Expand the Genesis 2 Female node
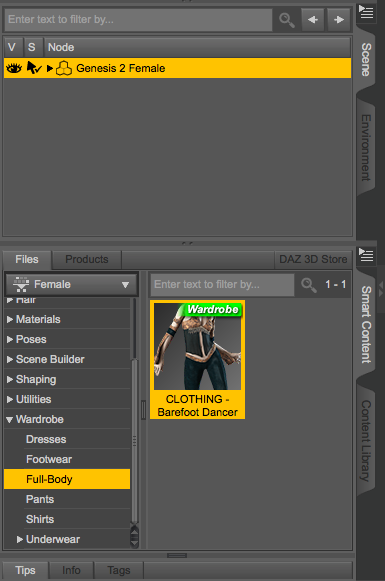 point(50,68)
